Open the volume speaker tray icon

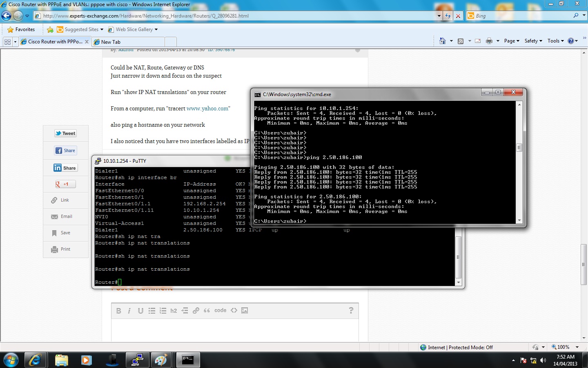tap(543, 360)
